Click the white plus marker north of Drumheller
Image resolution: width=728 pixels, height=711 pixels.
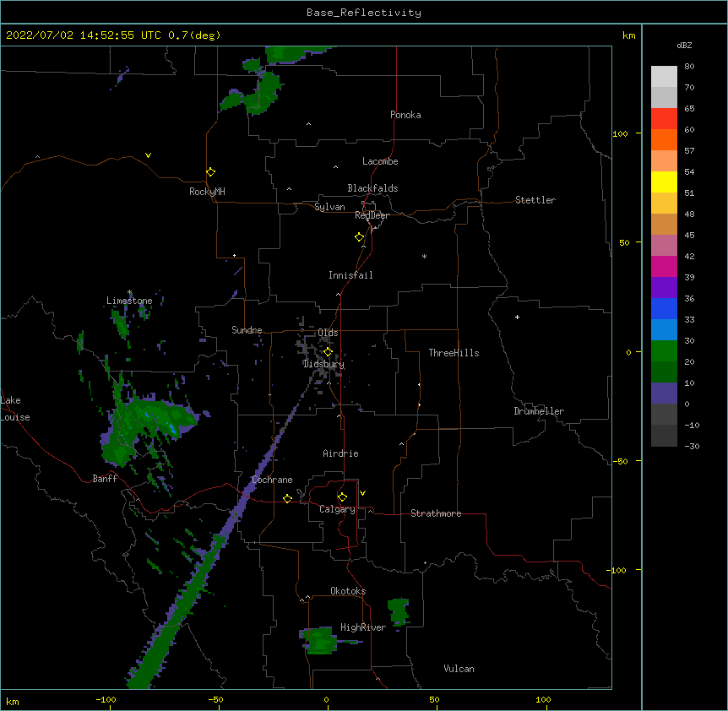(x=517, y=317)
